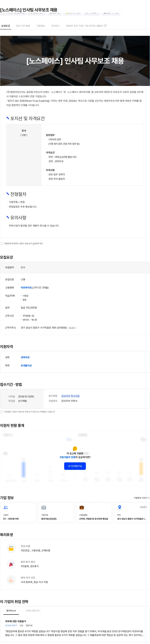Image resolution: width=150 pixels, height=644 pixels.
Task: Click the 2026.10.13(화) start date
Action: coord(26,396)
